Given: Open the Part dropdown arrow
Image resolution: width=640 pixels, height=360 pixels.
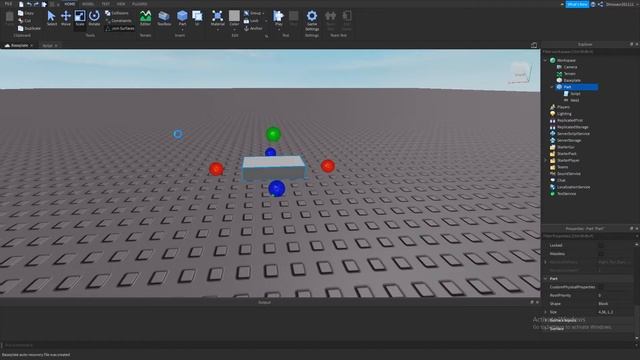Looking at the screenshot, I should tap(182, 30).
